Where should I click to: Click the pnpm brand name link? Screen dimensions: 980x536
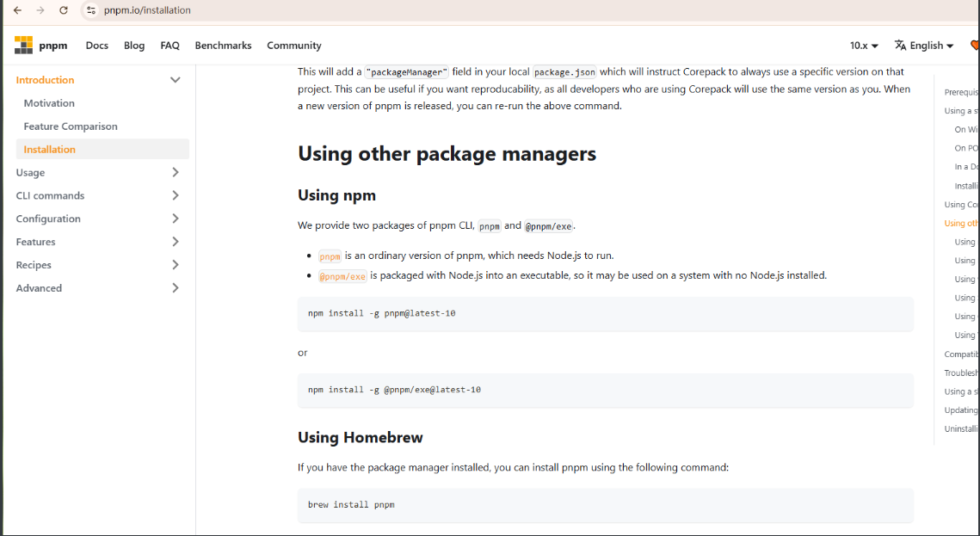tap(53, 45)
